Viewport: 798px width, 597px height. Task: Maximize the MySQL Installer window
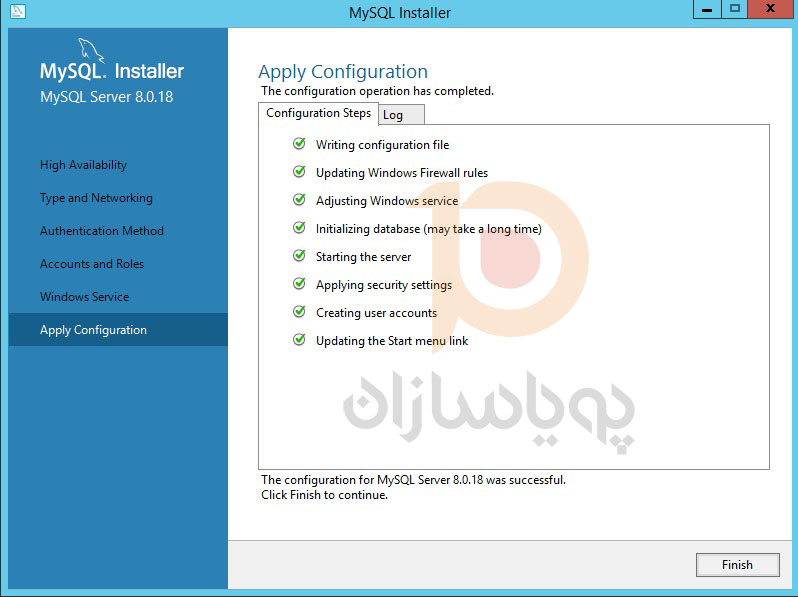[x=735, y=10]
